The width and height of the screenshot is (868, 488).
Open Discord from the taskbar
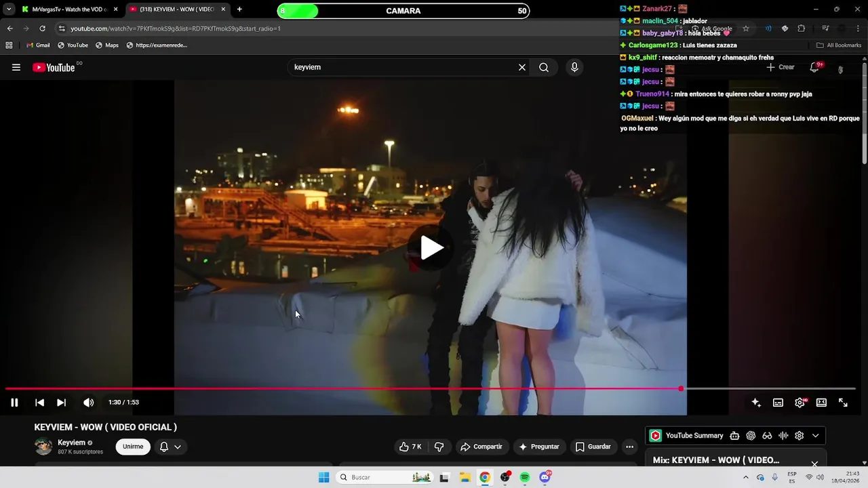pyautogui.click(x=545, y=477)
